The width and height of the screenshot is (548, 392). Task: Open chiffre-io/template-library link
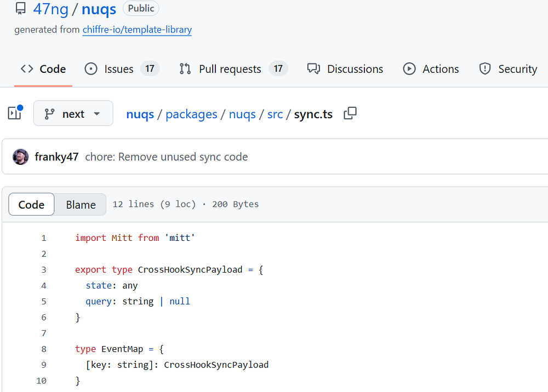(x=137, y=30)
